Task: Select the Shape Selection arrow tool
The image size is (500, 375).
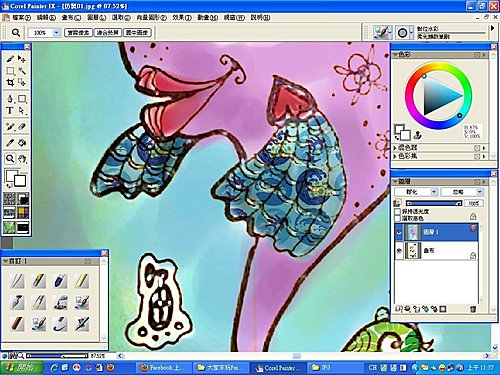Action: point(22,110)
